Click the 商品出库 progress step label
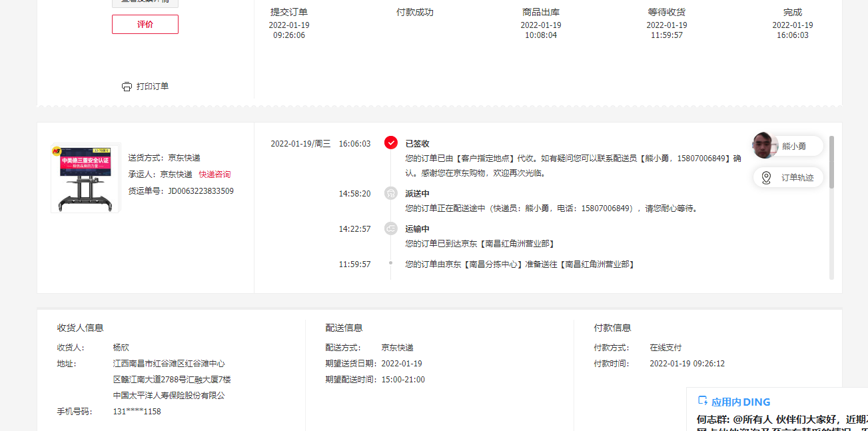 click(541, 12)
